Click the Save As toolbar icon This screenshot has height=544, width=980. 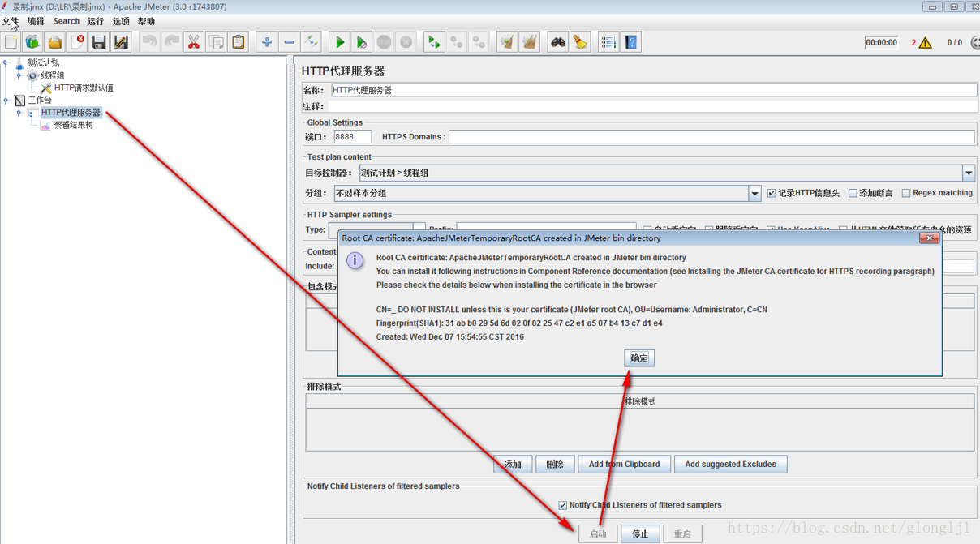(x=121, y=42)
